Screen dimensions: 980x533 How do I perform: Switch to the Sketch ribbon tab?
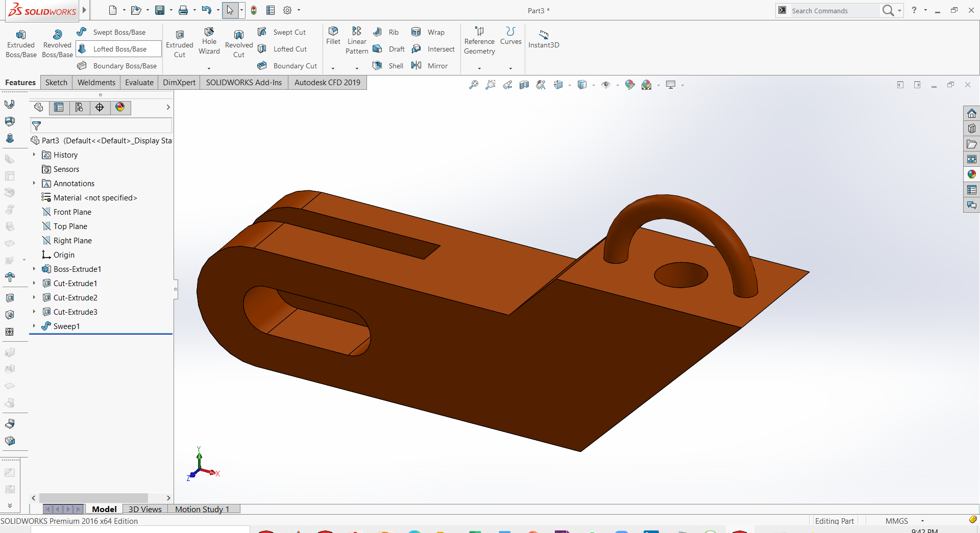click(56, 82)
